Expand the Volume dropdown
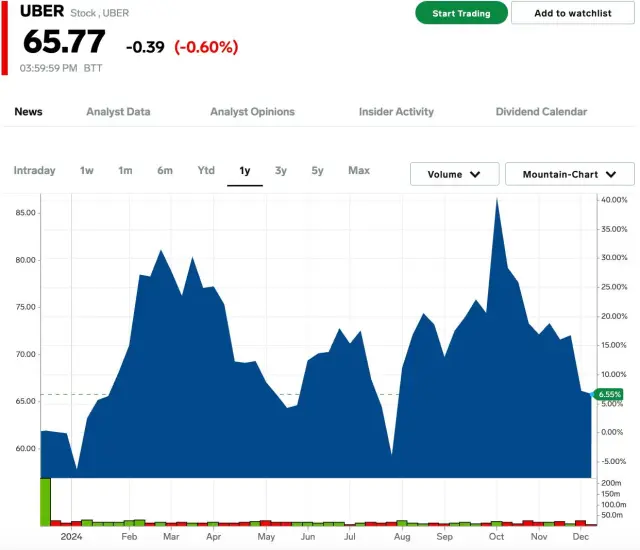This screenshot has width=640, height=550. [x=454, y=174]
